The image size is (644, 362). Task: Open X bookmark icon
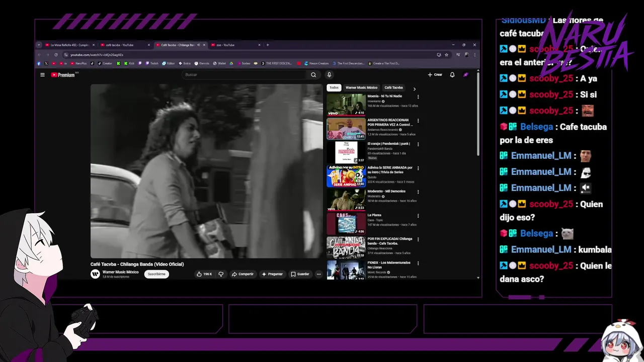tap(46, 63)
